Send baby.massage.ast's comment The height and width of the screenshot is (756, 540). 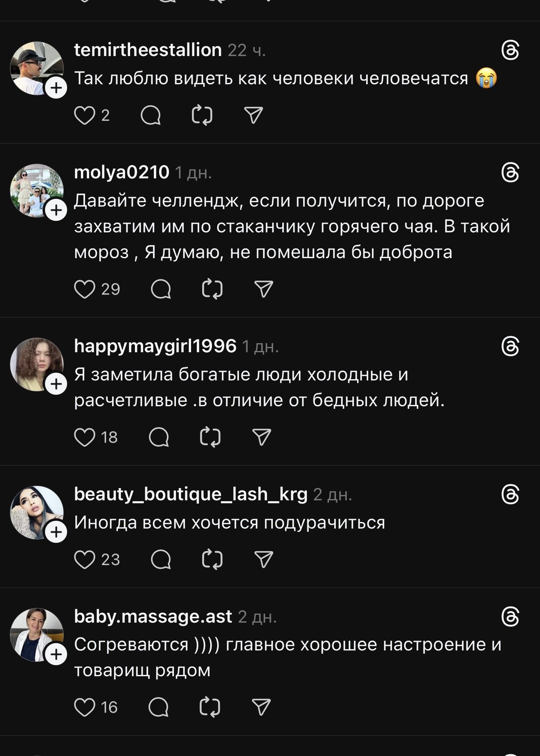pos(261,707)
